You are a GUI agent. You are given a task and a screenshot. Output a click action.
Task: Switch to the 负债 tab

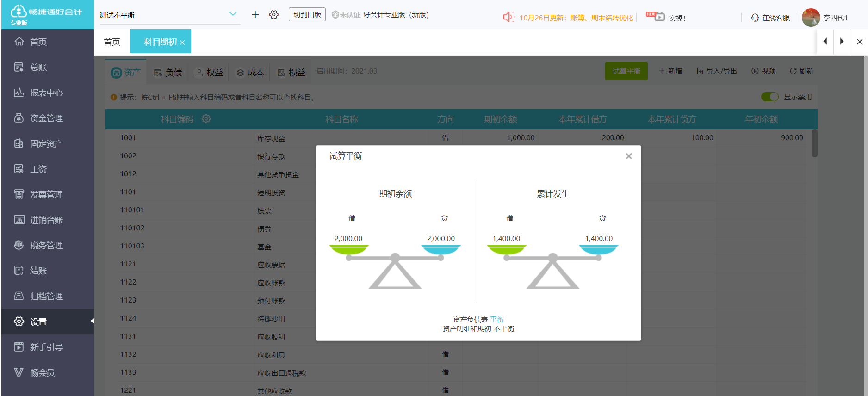(x=168, y=73)
